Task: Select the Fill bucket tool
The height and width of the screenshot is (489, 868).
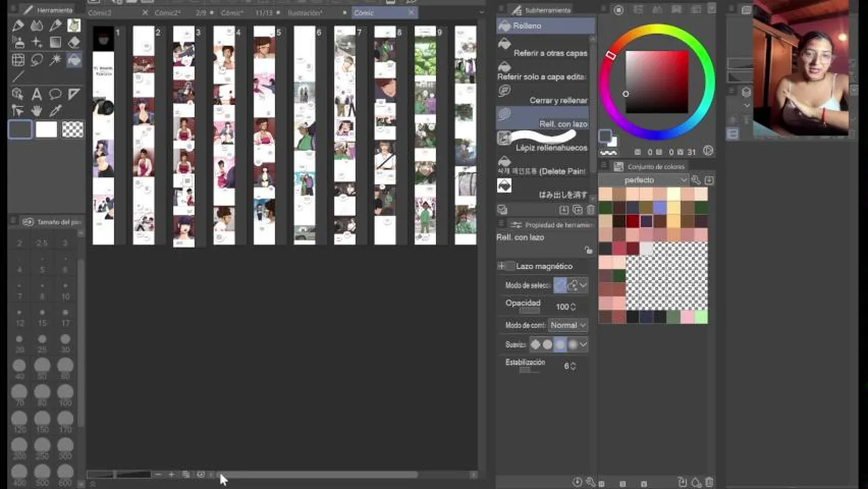Action: click(x=74, y=60)
